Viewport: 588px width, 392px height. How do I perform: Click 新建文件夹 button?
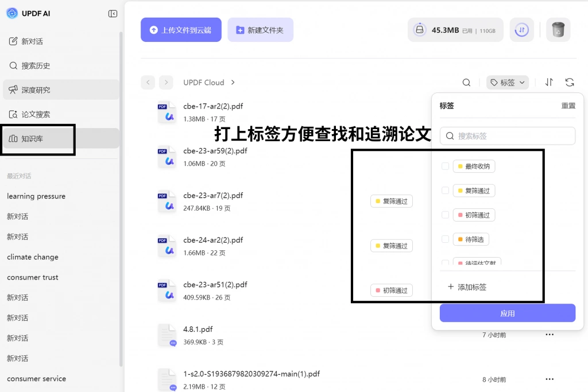coord(260,30)
